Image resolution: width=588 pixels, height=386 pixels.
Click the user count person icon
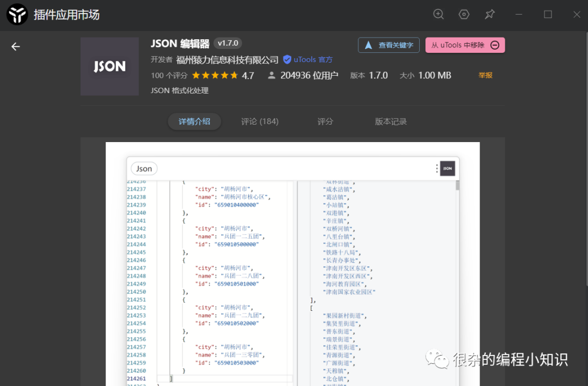coord(272,75)
